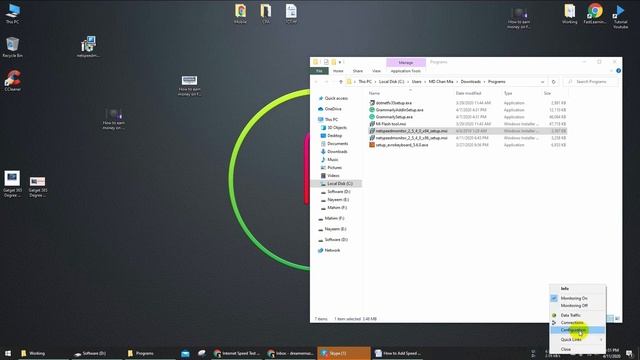This screenshot has width=640, height=360.
Task: Switch to Internet Speed Test Chrome taskbar window
Action: [237, 353]
